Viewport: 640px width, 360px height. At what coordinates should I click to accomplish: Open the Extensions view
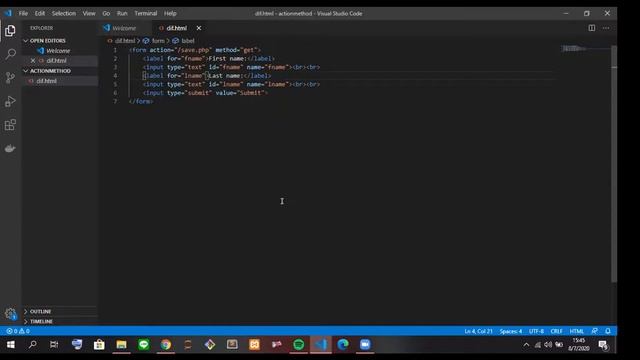click(10, 125)
